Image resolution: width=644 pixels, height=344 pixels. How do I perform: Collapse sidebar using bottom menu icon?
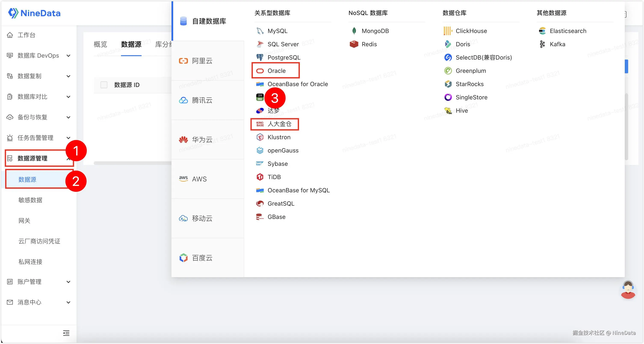tap(66, 333)
